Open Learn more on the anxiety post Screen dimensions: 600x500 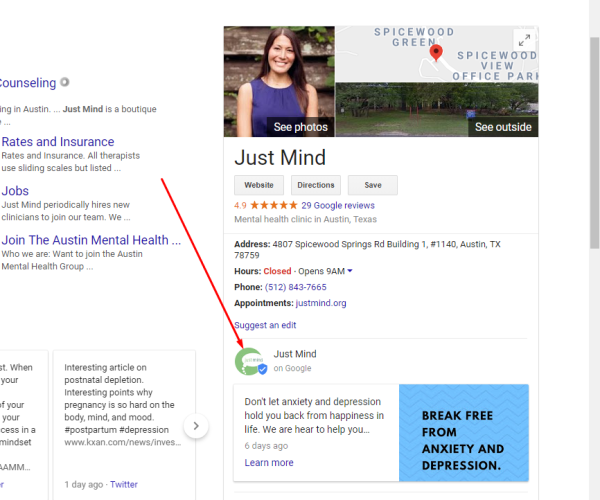coord(269,463)
